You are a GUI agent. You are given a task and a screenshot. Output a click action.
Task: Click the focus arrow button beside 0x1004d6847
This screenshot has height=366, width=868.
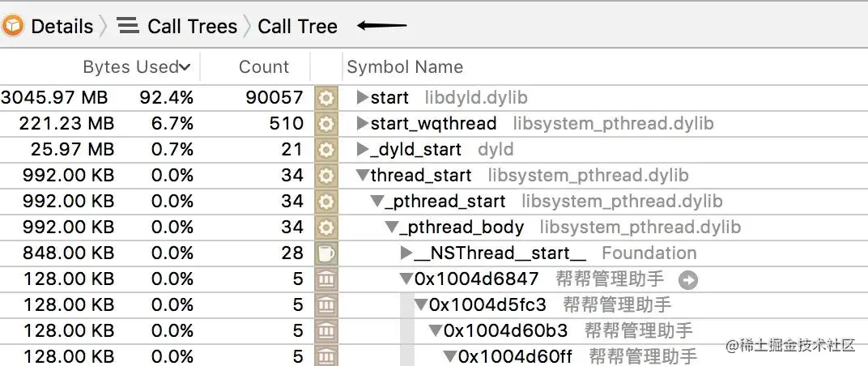pos(688,280)
